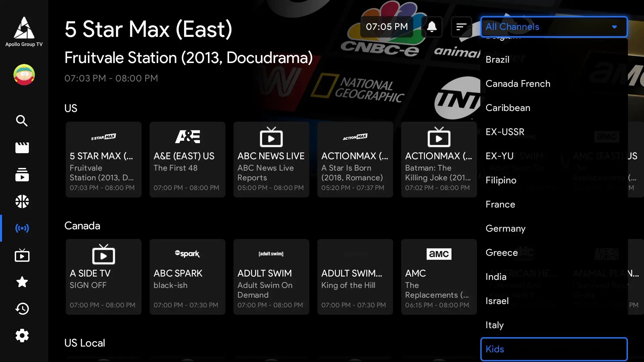Open TV series stacked-play icon
644x362 pixels.
click(x=22, y=175)
